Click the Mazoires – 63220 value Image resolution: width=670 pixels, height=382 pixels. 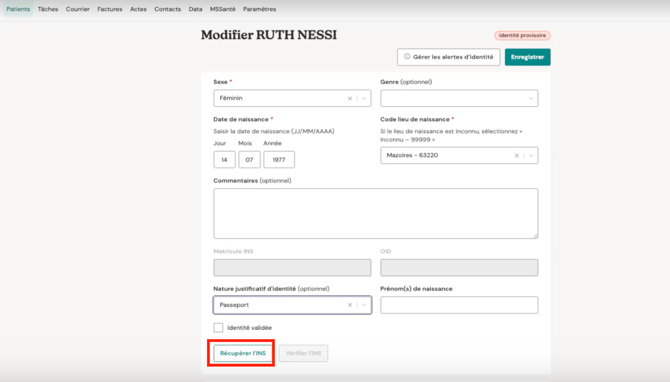(412, 155)
